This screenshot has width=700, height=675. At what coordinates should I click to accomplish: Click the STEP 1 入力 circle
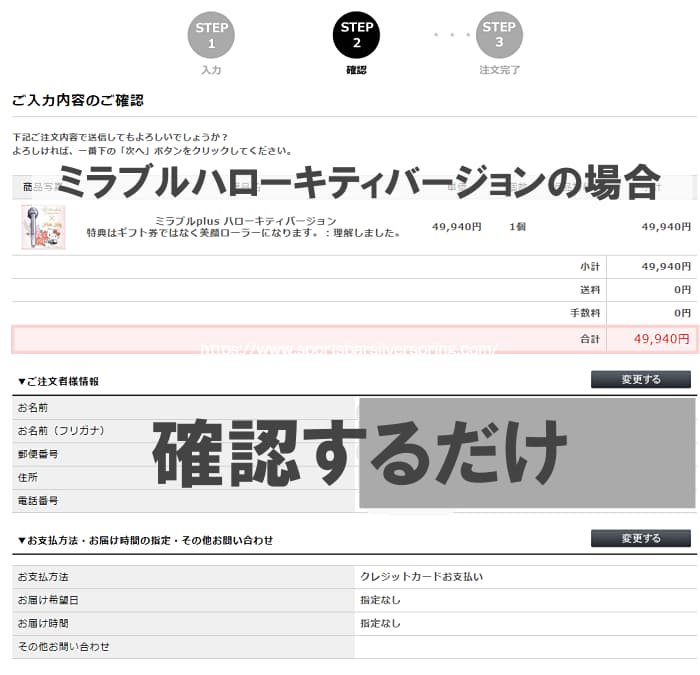click(211, 35)
